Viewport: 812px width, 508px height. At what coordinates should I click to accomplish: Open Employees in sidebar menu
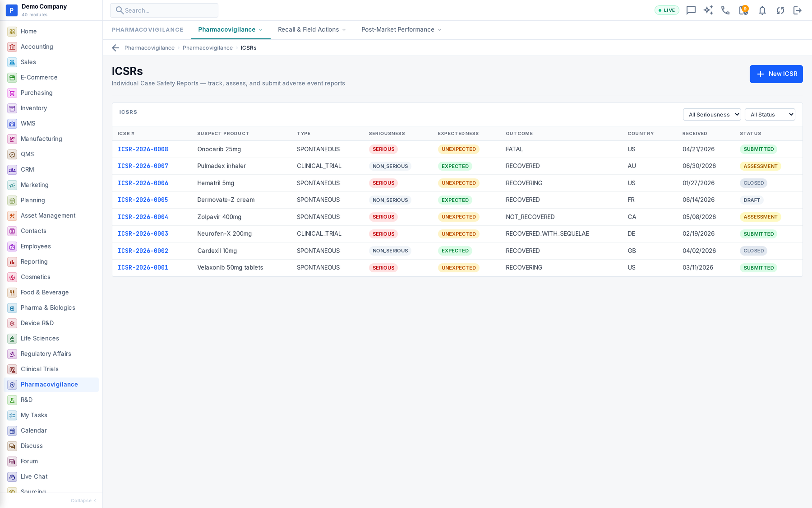[51, 246]
